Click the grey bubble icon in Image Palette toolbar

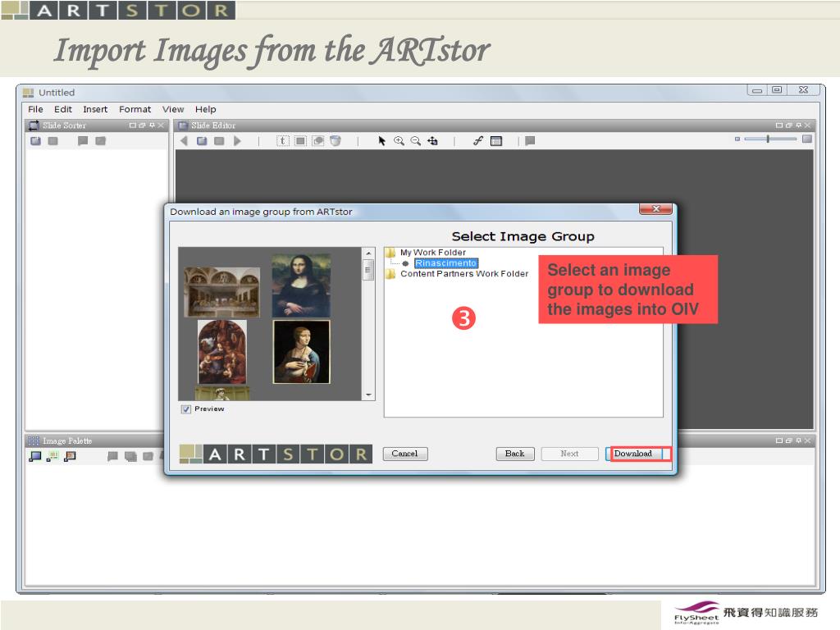(x=112, y=456)
